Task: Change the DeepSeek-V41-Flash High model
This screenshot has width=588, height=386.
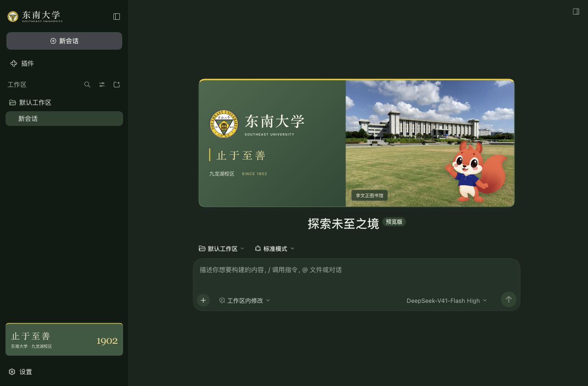Action: coord(447,301)
